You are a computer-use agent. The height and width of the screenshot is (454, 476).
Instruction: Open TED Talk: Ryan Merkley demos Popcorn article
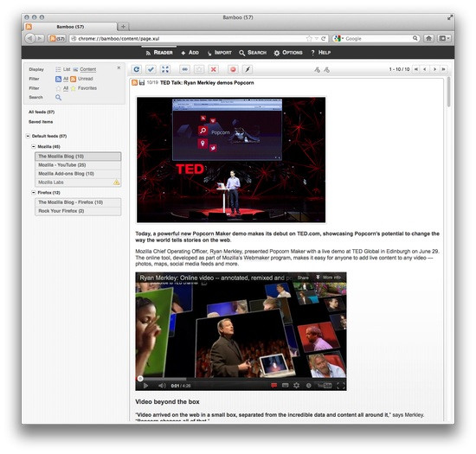pos(207,82)
